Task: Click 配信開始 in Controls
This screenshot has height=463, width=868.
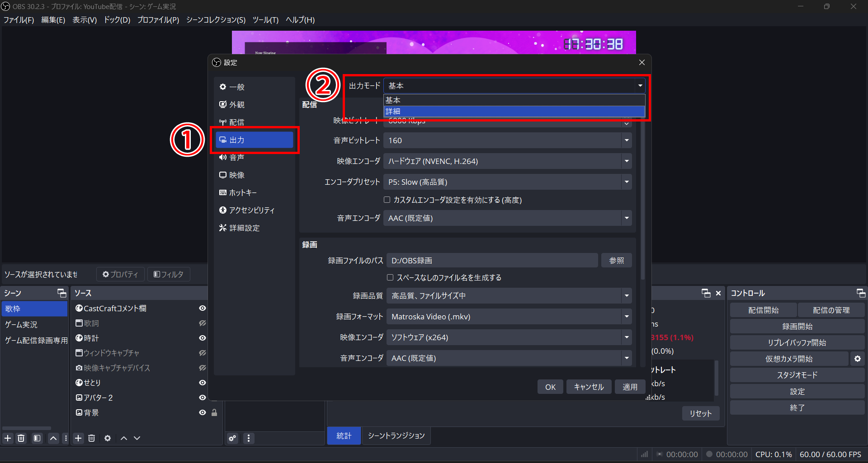Action: click(x=763, y=310)
